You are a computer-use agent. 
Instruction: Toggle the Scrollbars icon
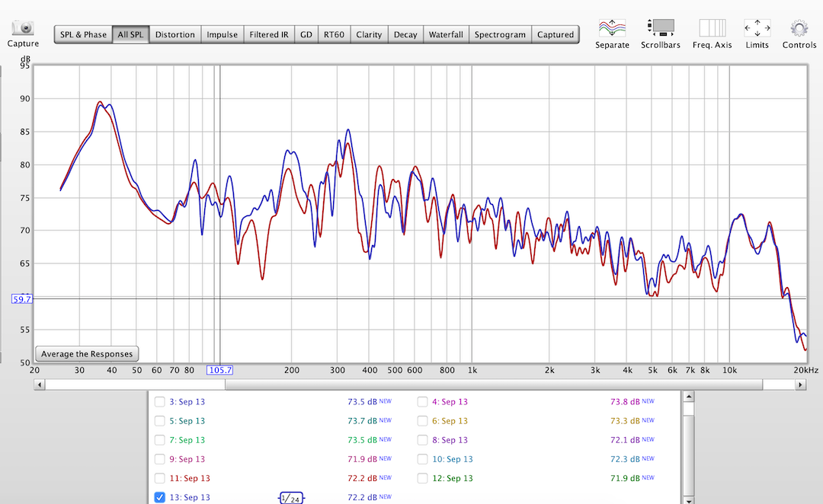660,28
